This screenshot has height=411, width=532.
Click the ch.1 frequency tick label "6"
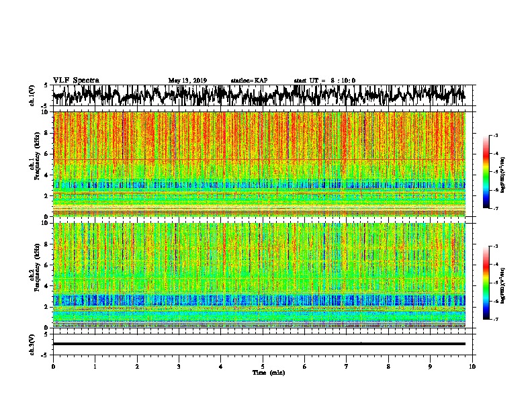click(x=47, y=154)
